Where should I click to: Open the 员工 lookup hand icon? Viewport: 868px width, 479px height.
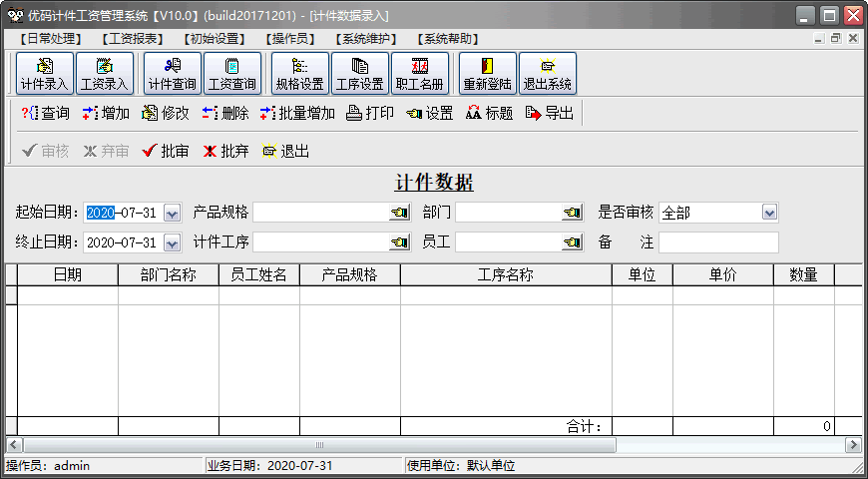pos(573,242)
